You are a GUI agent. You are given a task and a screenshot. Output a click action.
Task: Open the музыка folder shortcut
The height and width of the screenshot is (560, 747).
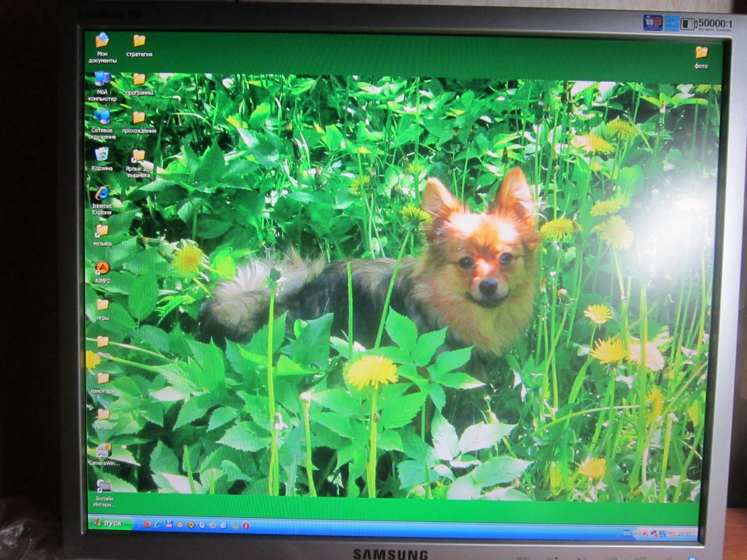pyautogui.click(x=102, y=231)
